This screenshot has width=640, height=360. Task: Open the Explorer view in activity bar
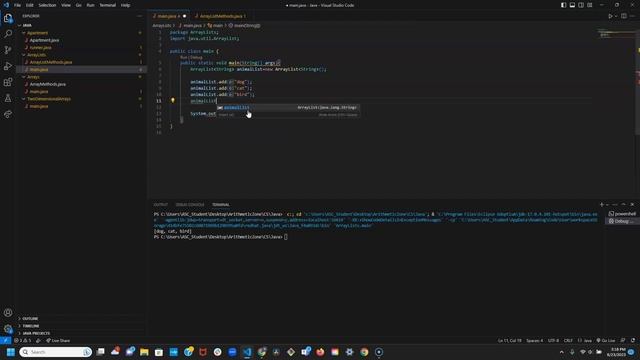(8, 18)
